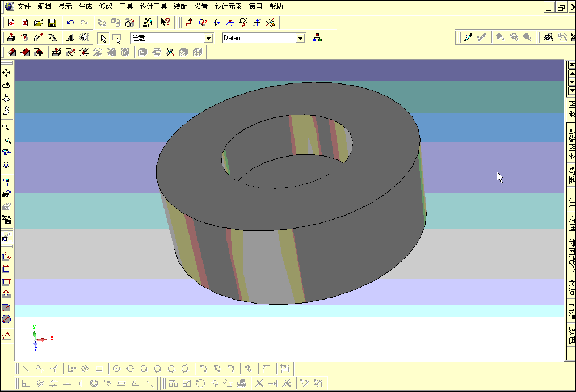
Task: Switch to the 图素 catalog tab
Action: 572,109
